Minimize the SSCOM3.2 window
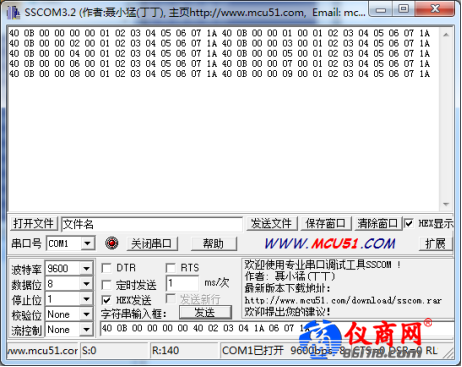This screenshot has height=367, width=462. (381, 9)
